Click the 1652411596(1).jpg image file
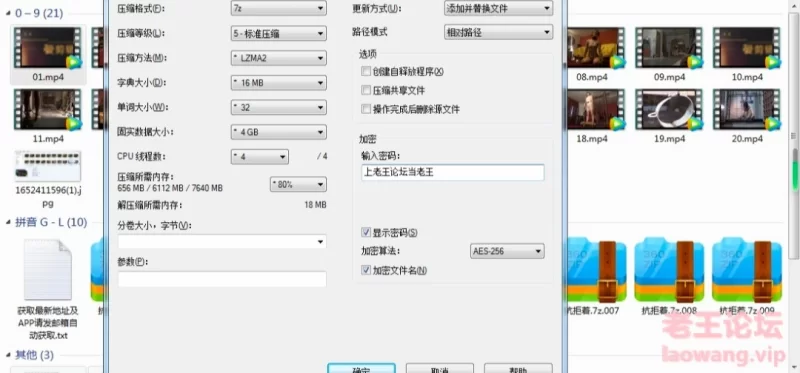800x373 pixels. point(47,166)
